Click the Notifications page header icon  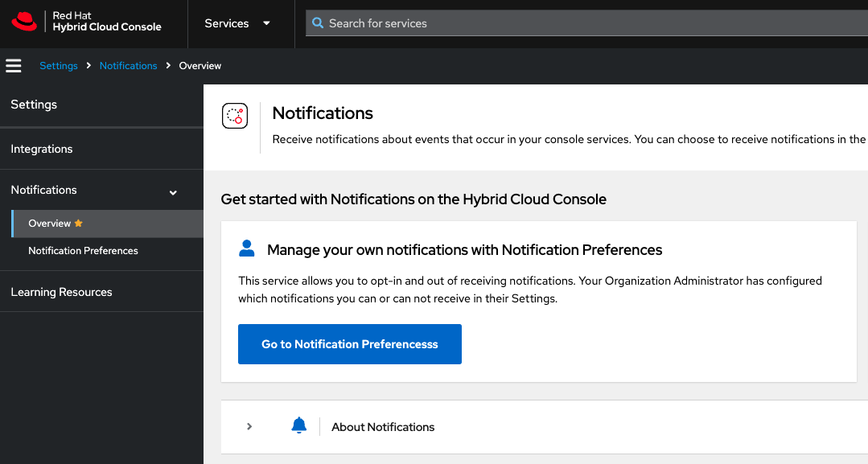(235, 117)
